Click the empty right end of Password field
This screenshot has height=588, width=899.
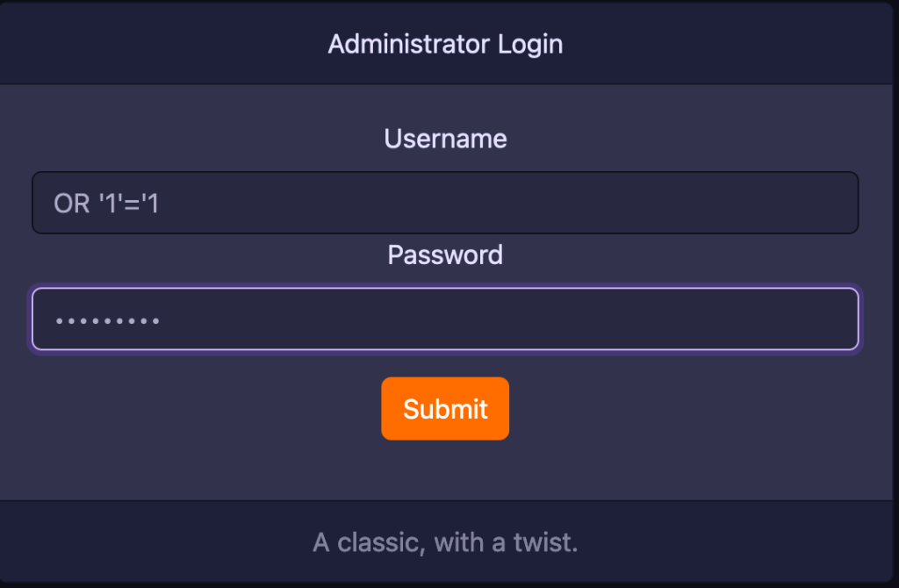pos(790,319)
